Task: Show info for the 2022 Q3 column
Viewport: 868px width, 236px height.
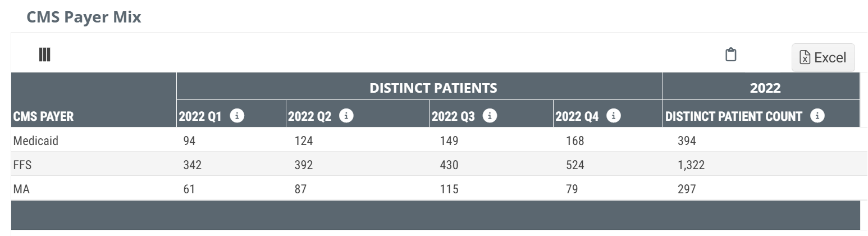Action: click(491, 116)
